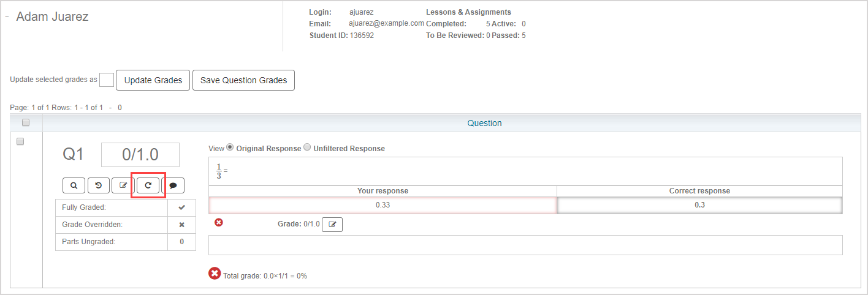868x295 pixels.
Task: Click the small red incorrect icon left of Grade
Action: [219, 223]
